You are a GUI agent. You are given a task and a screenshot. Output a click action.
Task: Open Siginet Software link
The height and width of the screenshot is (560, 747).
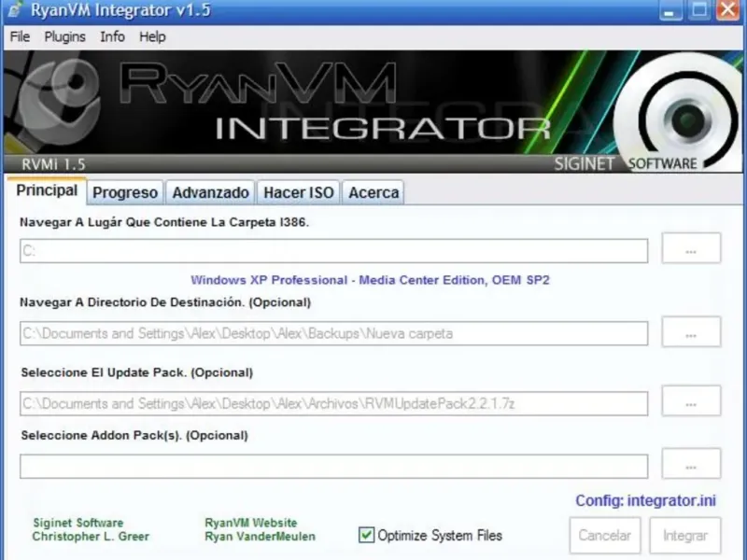78,523
